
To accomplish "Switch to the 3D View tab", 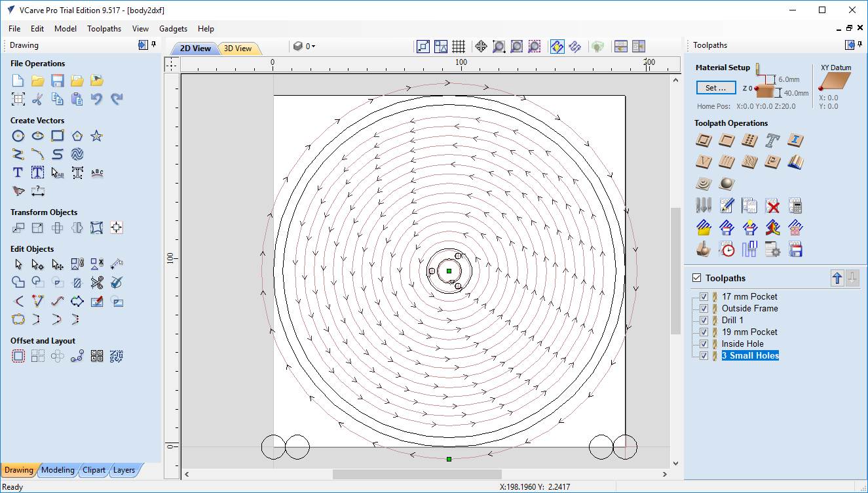I will tap(238, 49).
